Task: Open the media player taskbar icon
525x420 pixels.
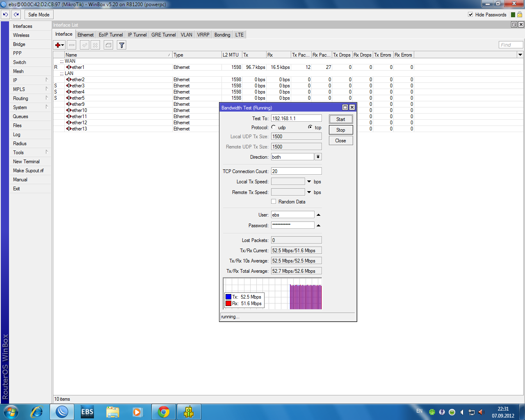Action: (137, 412)
